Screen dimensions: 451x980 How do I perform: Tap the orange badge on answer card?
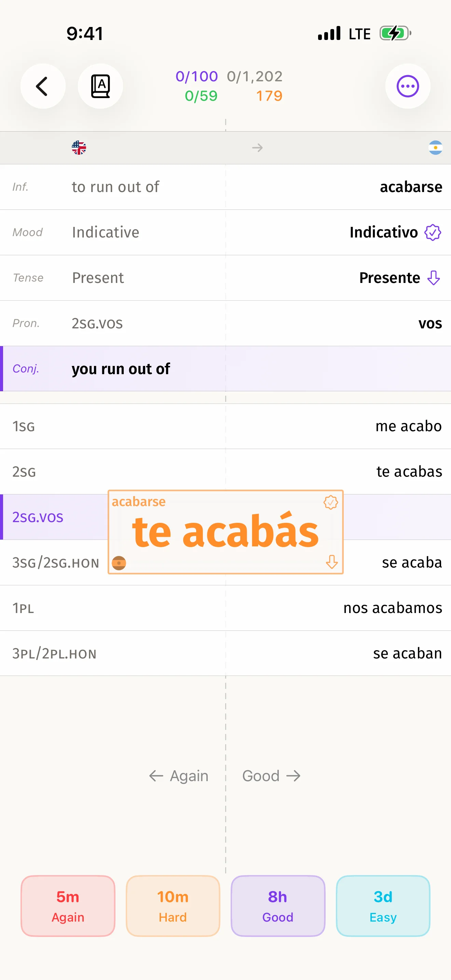pos(330,502)
